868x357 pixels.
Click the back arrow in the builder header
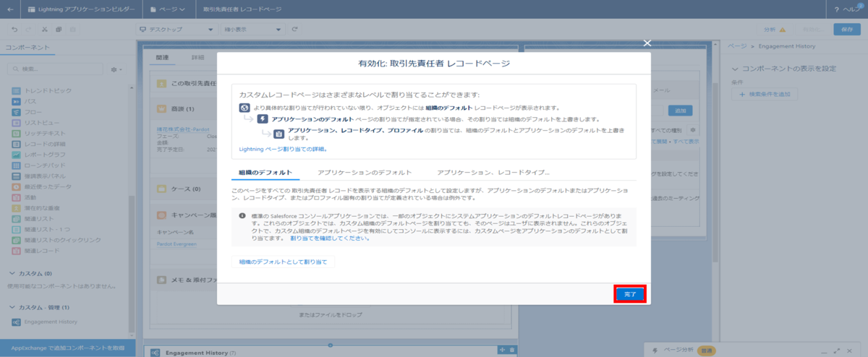10,9
